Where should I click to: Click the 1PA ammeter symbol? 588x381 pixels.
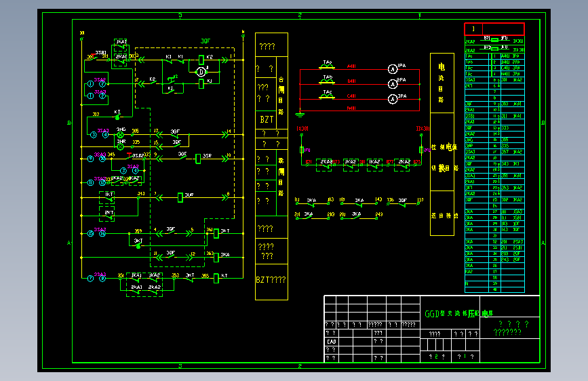392,69
